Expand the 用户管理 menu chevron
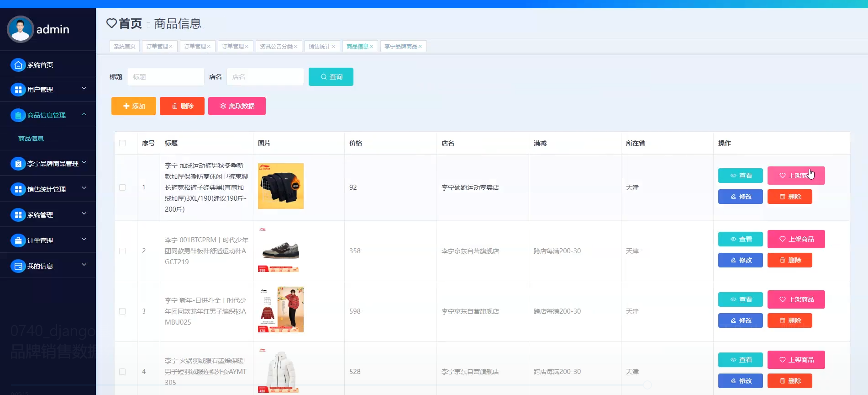The image size is (868, 395). pos(84,88)
